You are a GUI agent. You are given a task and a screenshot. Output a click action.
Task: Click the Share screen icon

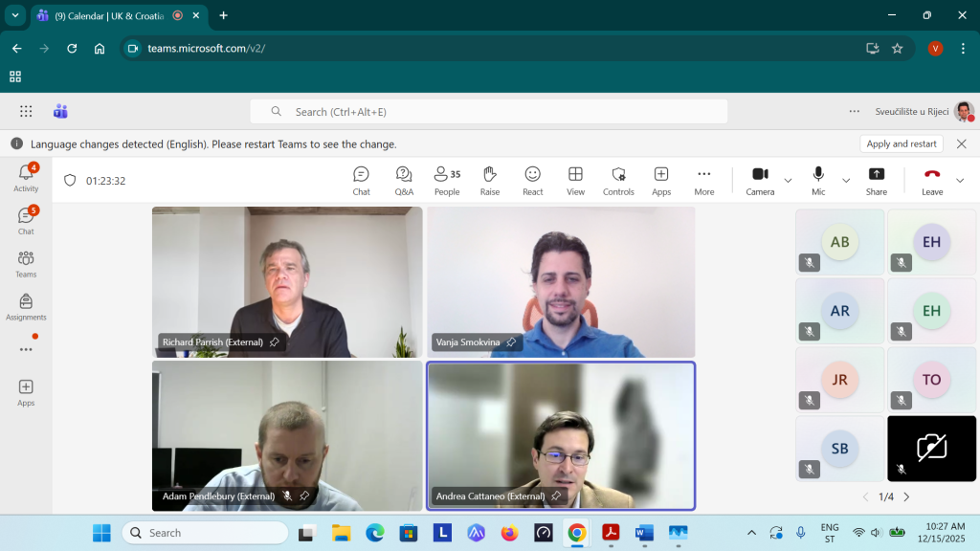(876, 174)
